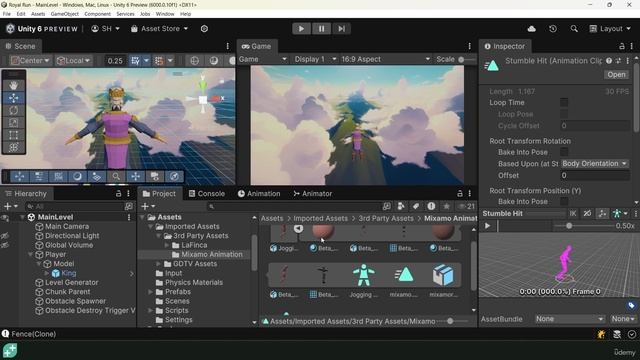Click the Pause button in top toolbar
640x360 pixels.
[x=321, y=29]
